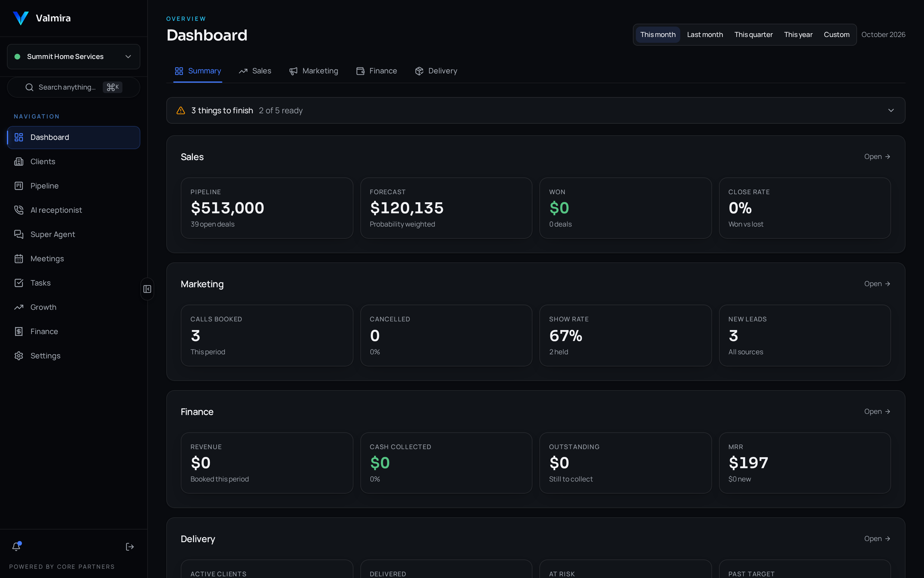Click the Calls Booked card
This screenshot has width=924, height=578.
coord(267,336)
